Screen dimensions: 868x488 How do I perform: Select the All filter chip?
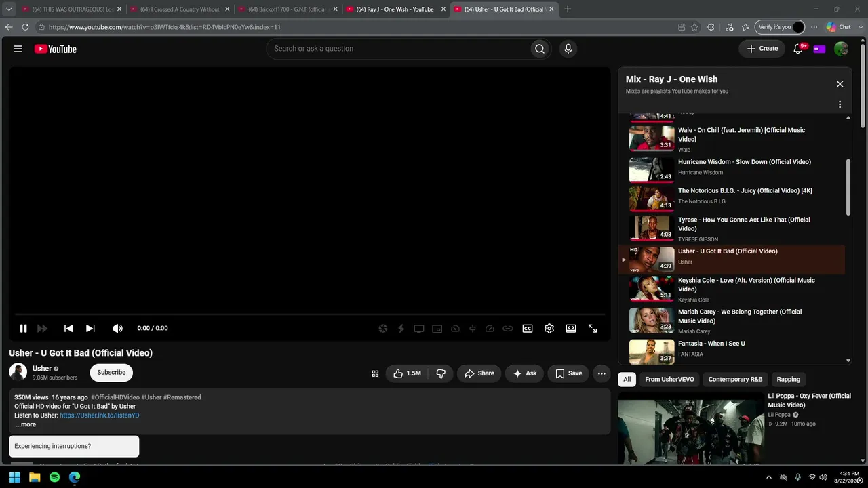pyautogui.click(x=627, y=380)
